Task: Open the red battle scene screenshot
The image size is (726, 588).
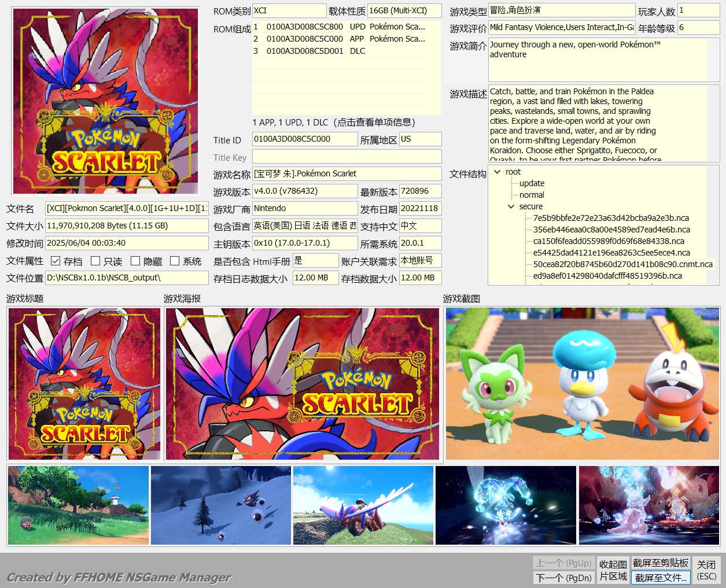Action: click(649, 505)
